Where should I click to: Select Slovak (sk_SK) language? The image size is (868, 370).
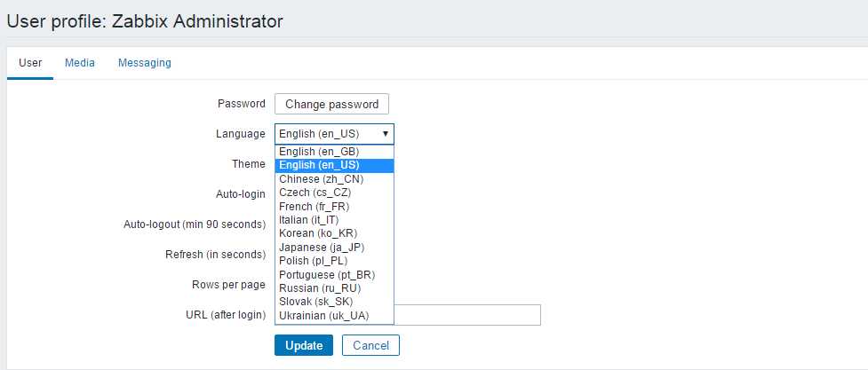(334, 302)
